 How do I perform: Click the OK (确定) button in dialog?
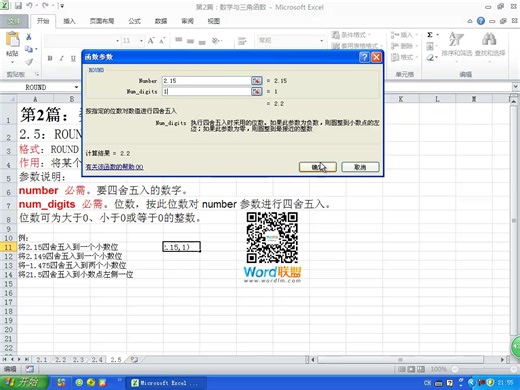click(318, 167)
